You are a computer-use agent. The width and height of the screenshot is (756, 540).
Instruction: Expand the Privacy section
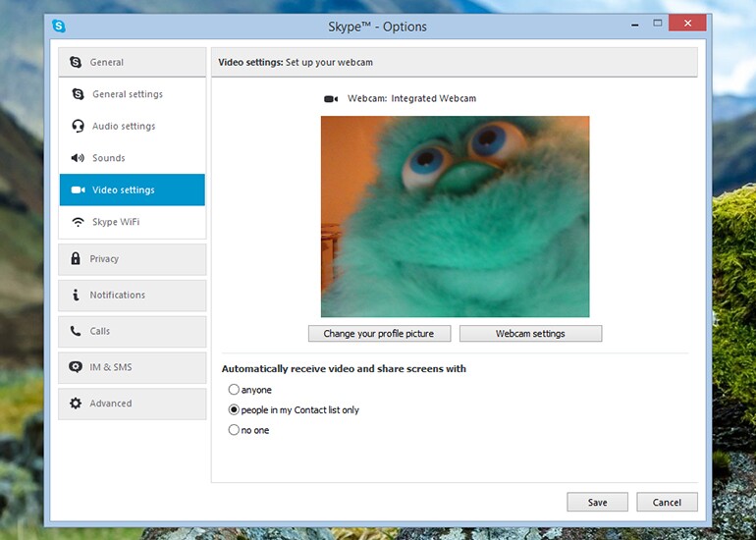pos(133,259)
